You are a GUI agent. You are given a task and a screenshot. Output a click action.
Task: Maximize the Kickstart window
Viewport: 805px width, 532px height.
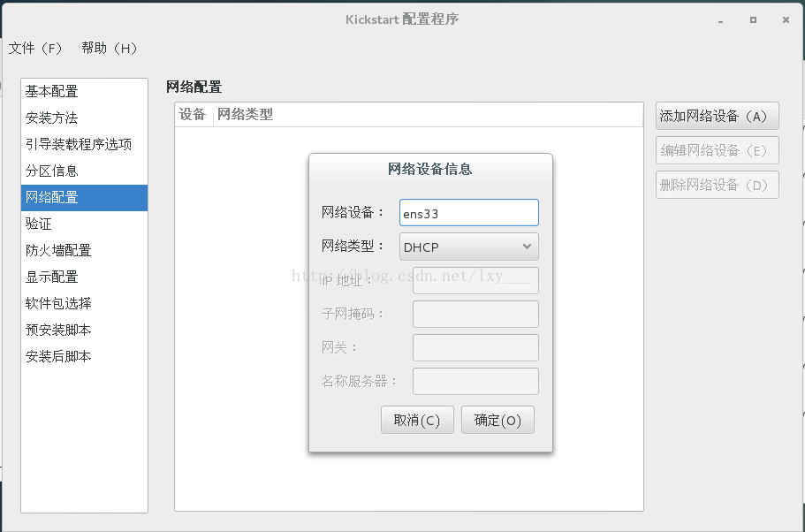(x=753, y=20)
